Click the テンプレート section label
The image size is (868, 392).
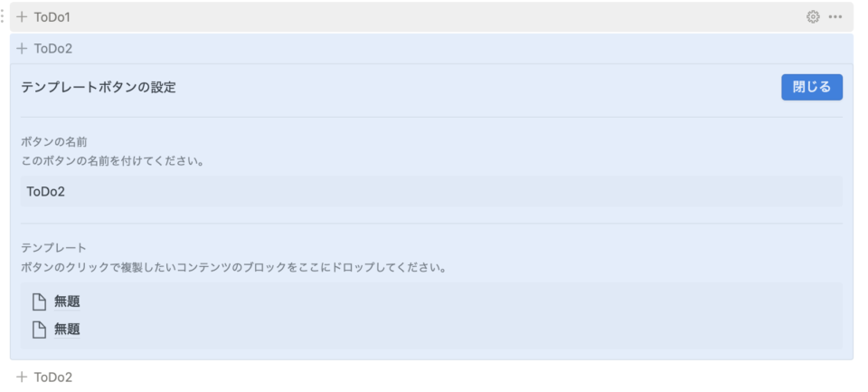54,248
